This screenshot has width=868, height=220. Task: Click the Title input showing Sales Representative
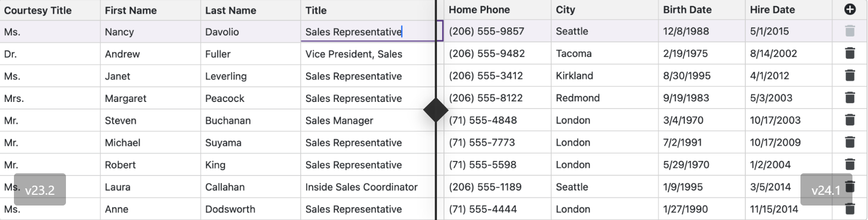click(x=354, y=32)
